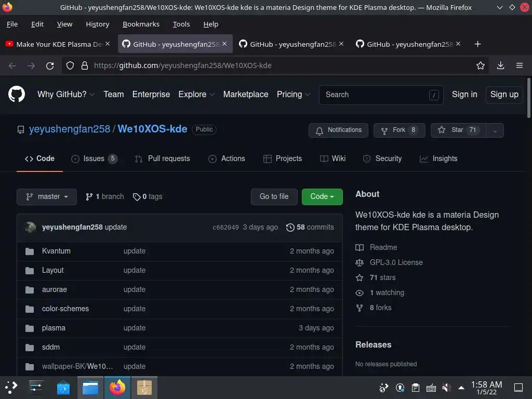This screenshot has width=532, height=399.
Task: Switch to the Issues tab
Action: pyautogui.click(x=95, y=159)
